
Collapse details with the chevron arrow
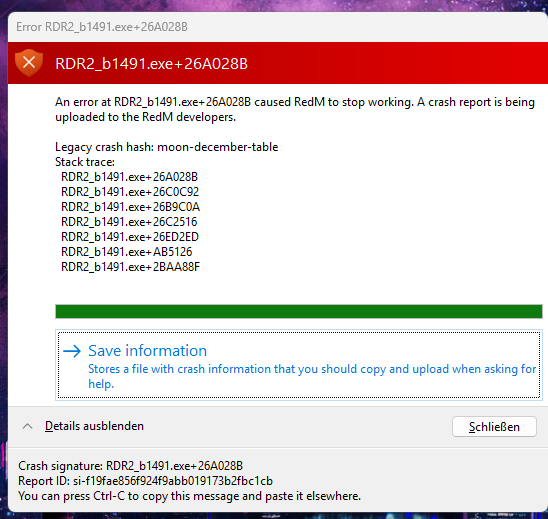click(x=27, y=426)
